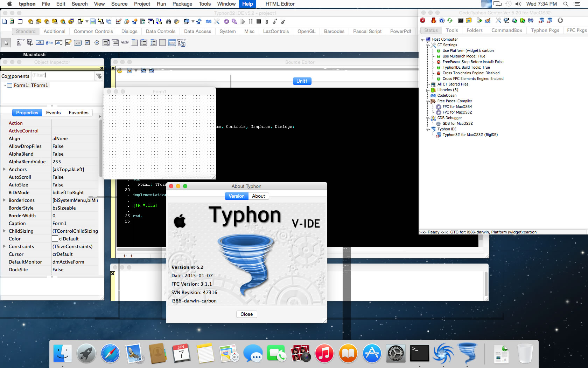Select the TMainMenu component icon
Screen dimensions: 588x368
[20, 43]
